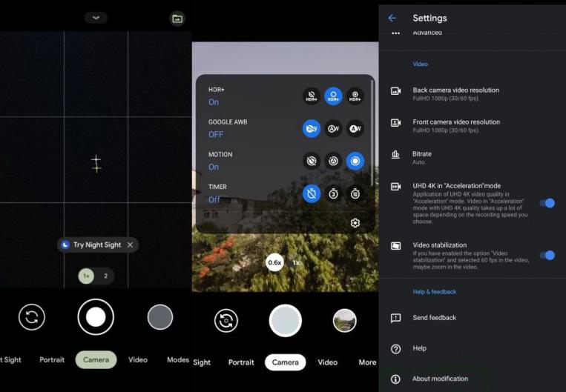This screenshot has width=566, height=392.
Task: Switch to Portrait mode on left camera
Action: pos(52,359)
